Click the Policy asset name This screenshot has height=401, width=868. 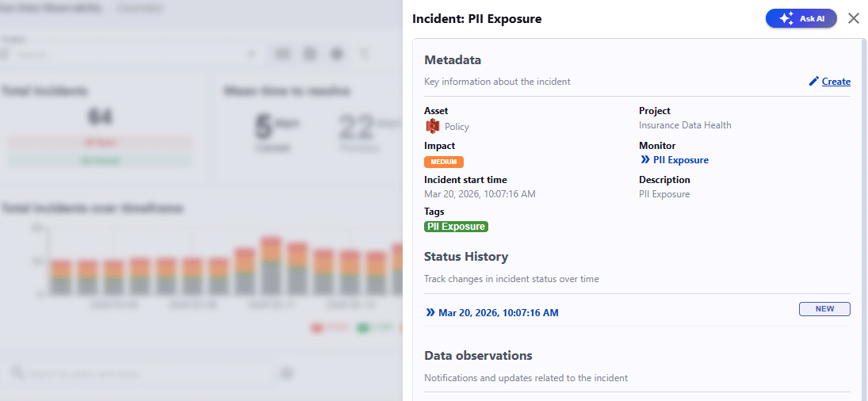(457, 127)
